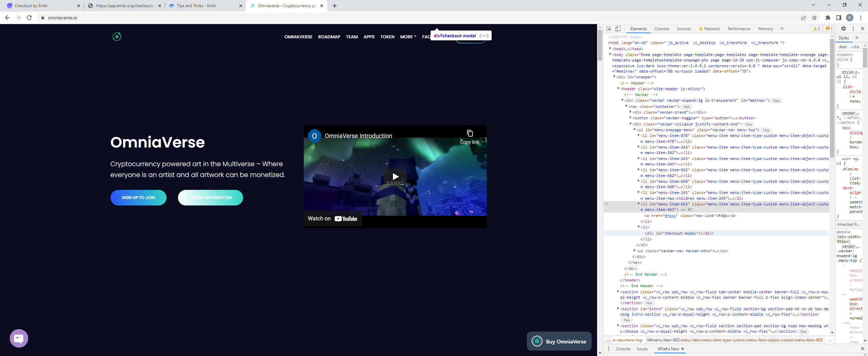Click the video channel avatar O
Screen dimensions: 868x356
pos(314,136)
